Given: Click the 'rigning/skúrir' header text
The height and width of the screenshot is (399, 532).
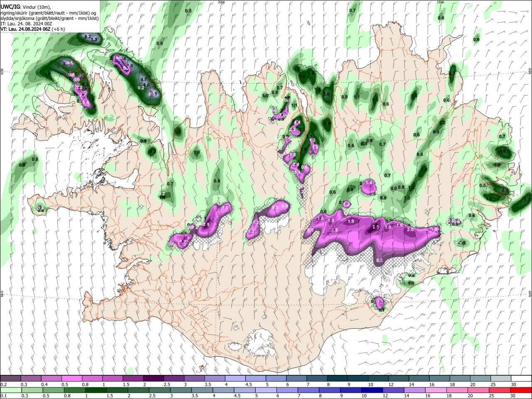Looking at the screenshot, I should [14, 12].
